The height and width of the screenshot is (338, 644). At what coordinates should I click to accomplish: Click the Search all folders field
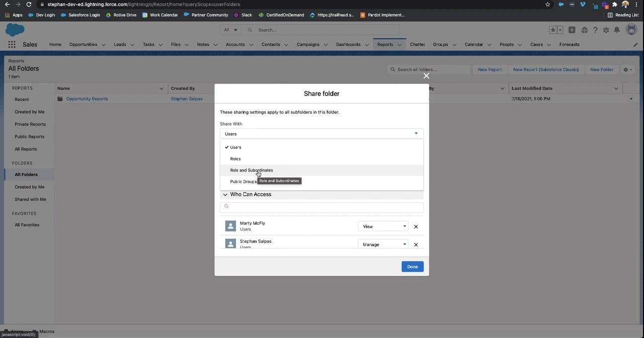coord(429,69)
